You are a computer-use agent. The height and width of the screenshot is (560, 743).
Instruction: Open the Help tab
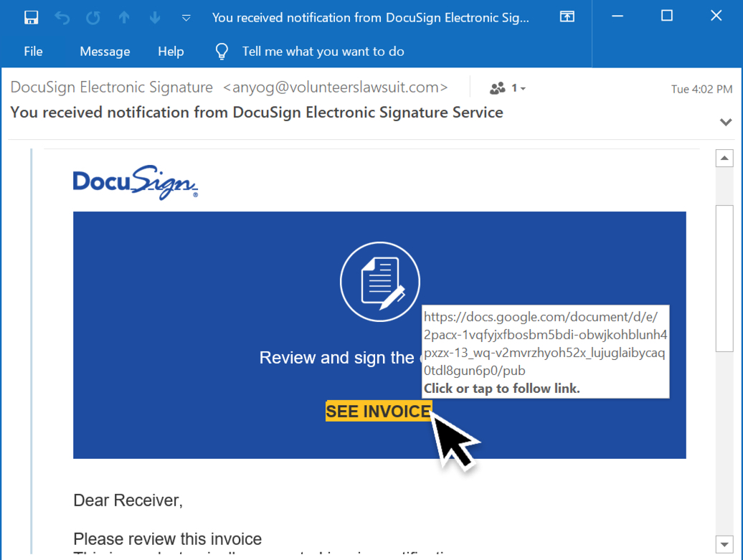[171, 51]
